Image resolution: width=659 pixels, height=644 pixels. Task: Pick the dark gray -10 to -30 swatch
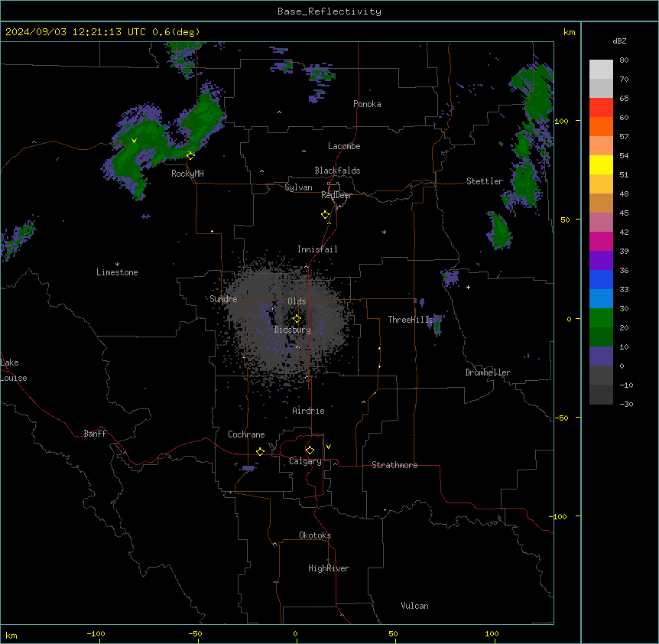pos(601,395)
